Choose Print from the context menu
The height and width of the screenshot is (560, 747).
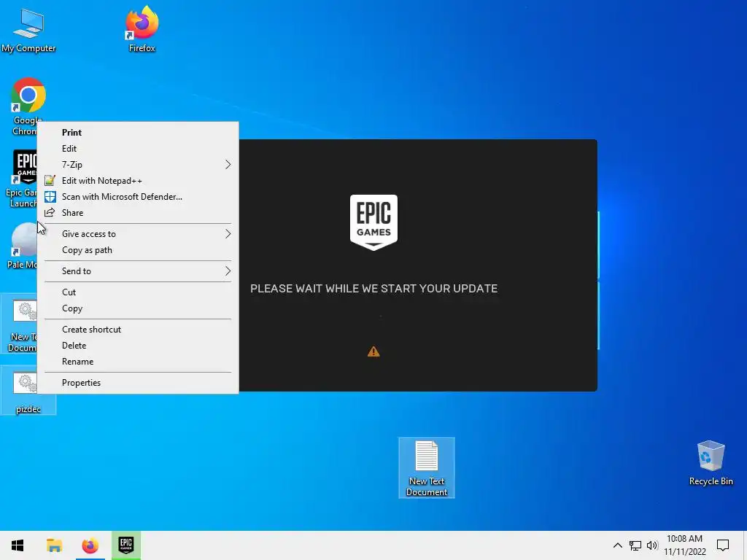(x=138, y=133)
